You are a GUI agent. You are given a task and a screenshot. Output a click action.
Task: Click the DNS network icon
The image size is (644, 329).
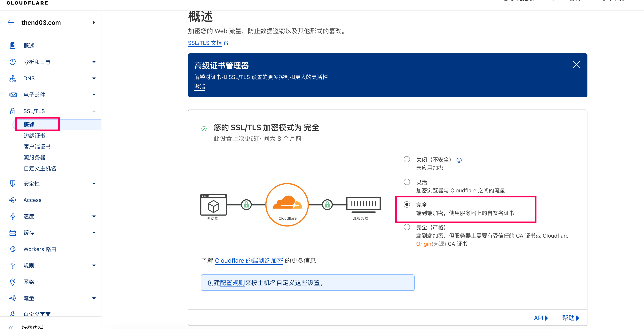[12, 78]
